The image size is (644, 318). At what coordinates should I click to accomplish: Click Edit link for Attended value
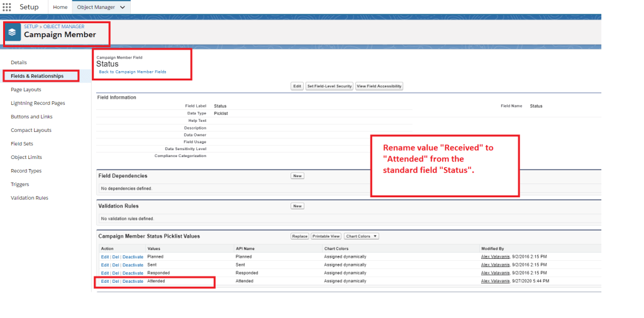(105, 282)
